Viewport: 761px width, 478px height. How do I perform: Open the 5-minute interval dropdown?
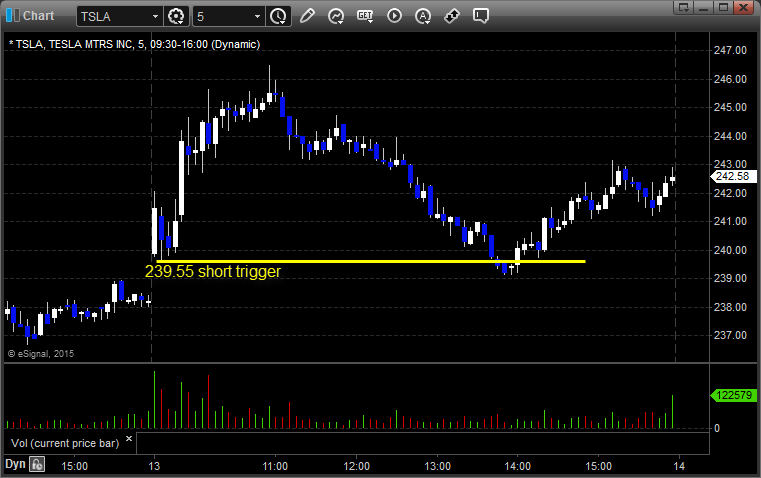(x=257, y=16)
